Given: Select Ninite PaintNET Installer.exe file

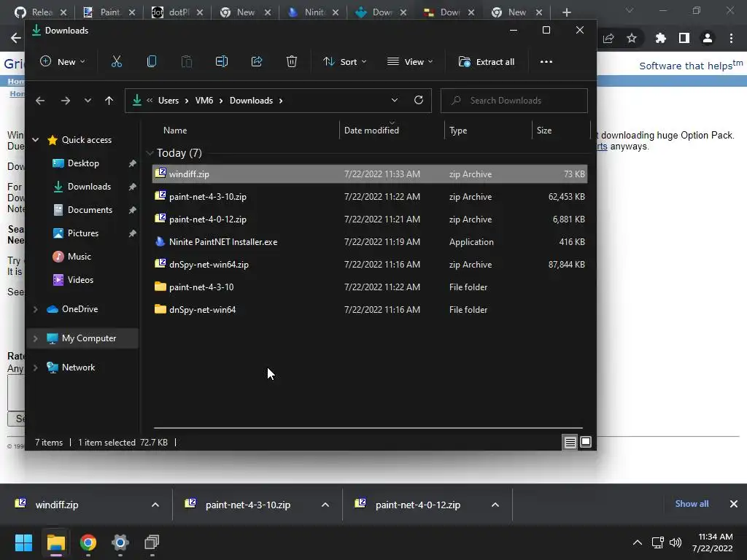Looking at the screenshot, I should (370, 242).
